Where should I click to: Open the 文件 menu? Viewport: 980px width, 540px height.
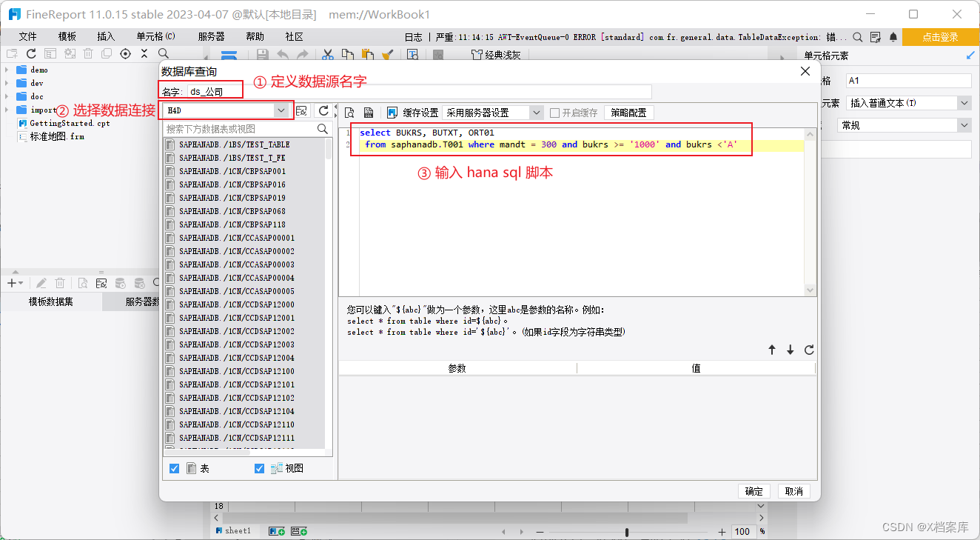28,36
